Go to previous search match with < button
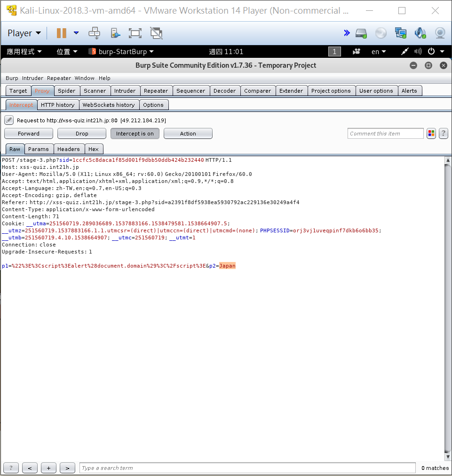This screenshot has height=476, width=452. tap(30, 468)
